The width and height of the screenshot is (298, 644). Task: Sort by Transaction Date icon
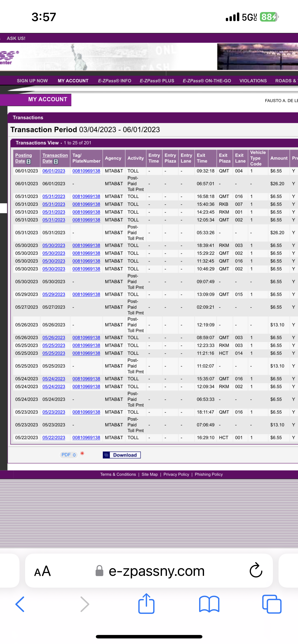click(56, 162)
